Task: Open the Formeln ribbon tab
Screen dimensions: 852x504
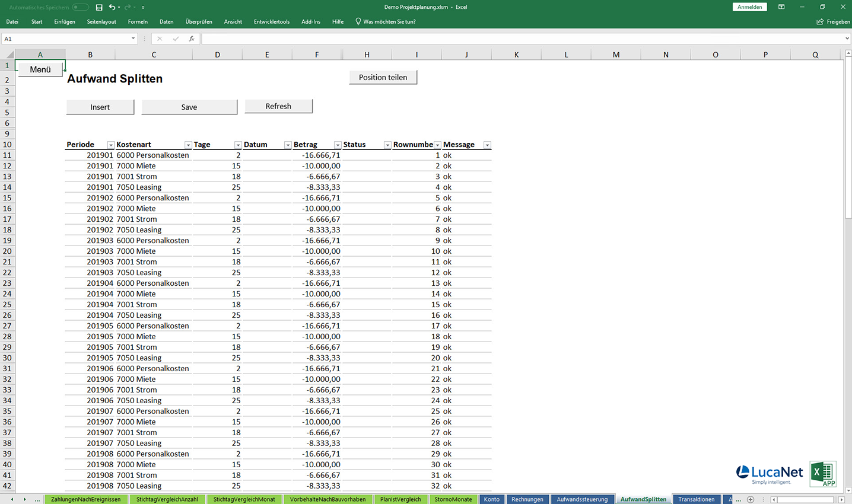Action: pyautogui.click(x=138, y=21)
